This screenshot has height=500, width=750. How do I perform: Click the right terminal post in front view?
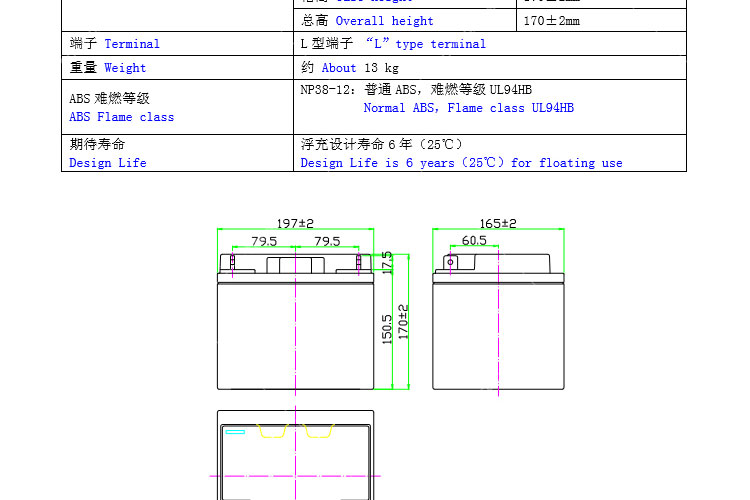[x=358, y=263]
